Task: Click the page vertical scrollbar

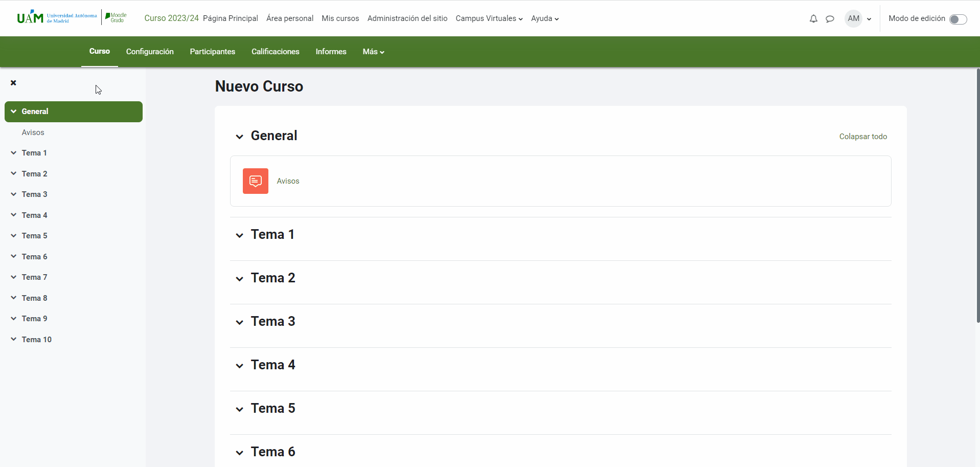Action: pyautogui.click(x=977, y=194)
